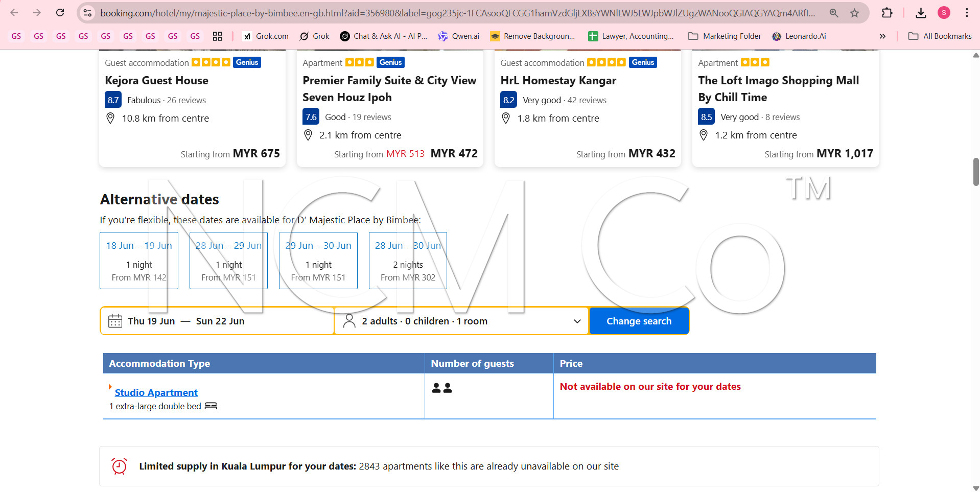This screenshot has height=492, width=980.
Task: Select alternative dates 18 Jun – 19 Jun
Action: point(139,261)
